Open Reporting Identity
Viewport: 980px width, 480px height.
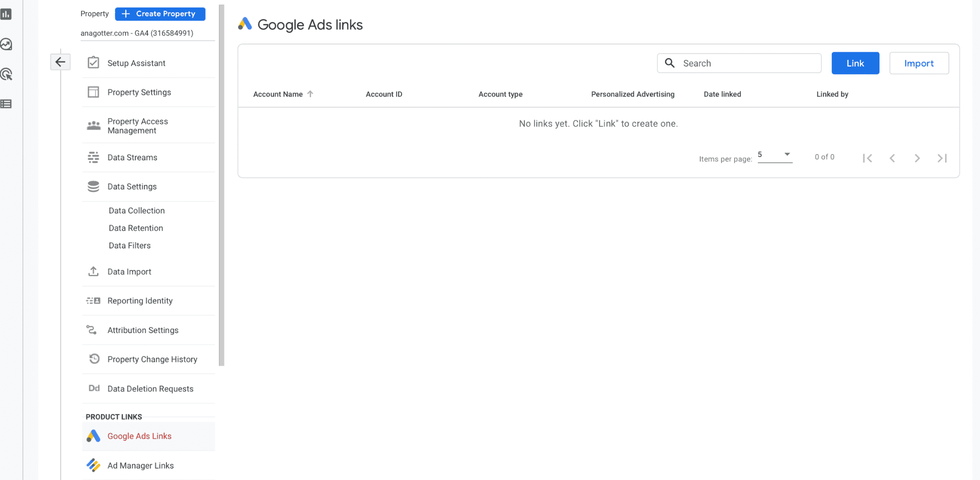(148, 301)
